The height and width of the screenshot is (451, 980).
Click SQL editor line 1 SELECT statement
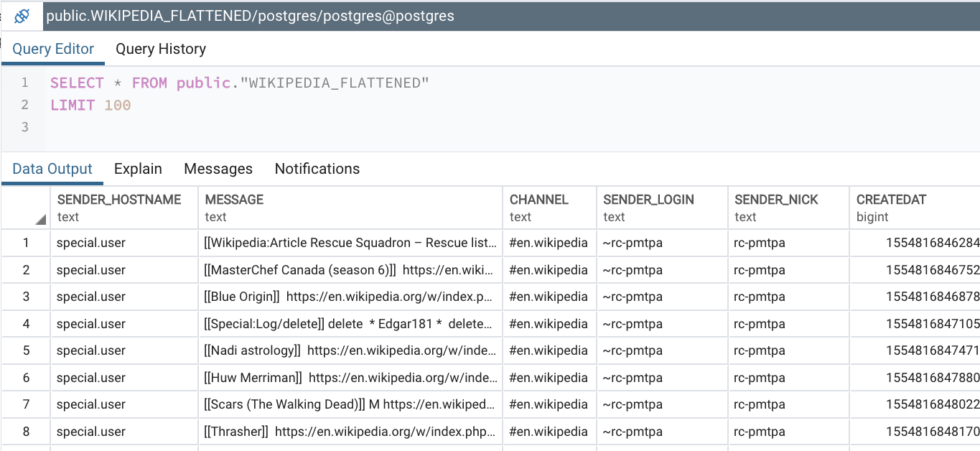coord(239,83)
